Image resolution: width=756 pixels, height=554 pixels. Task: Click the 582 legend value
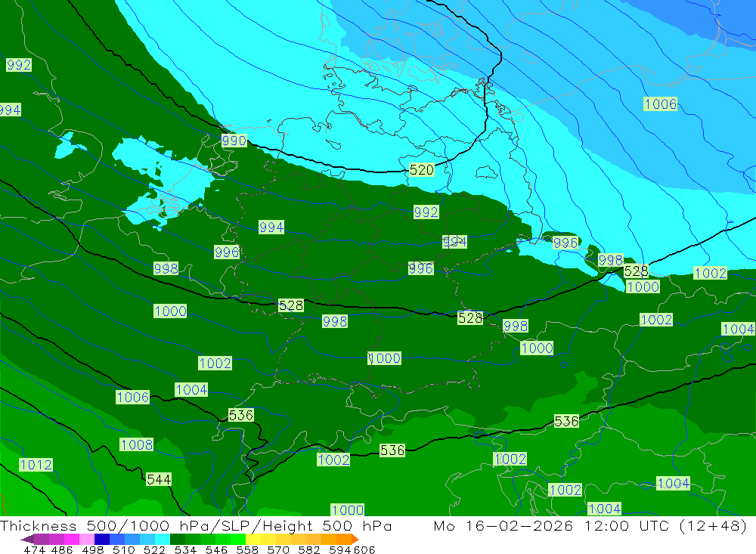pyautogui.click(x=308, y=549)
